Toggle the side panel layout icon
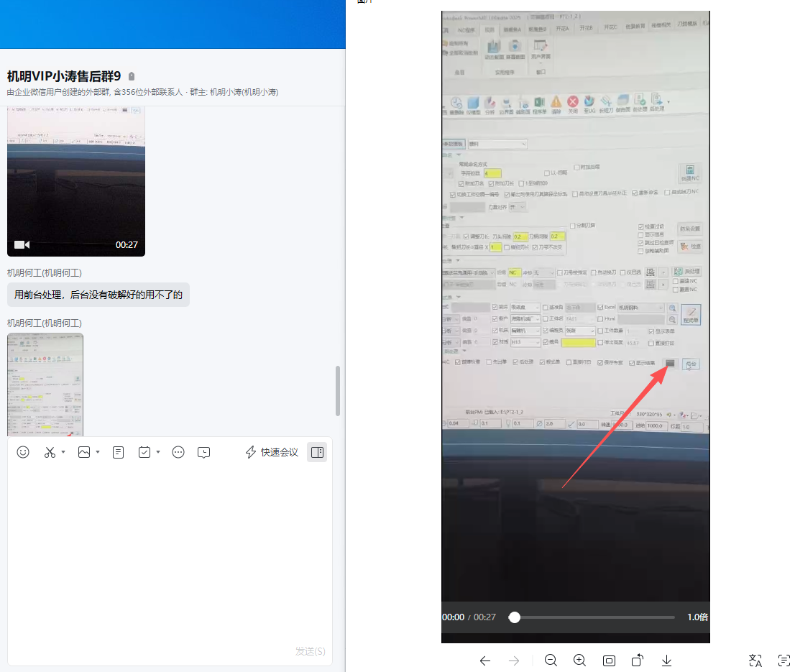 click(x=318, y=452)
